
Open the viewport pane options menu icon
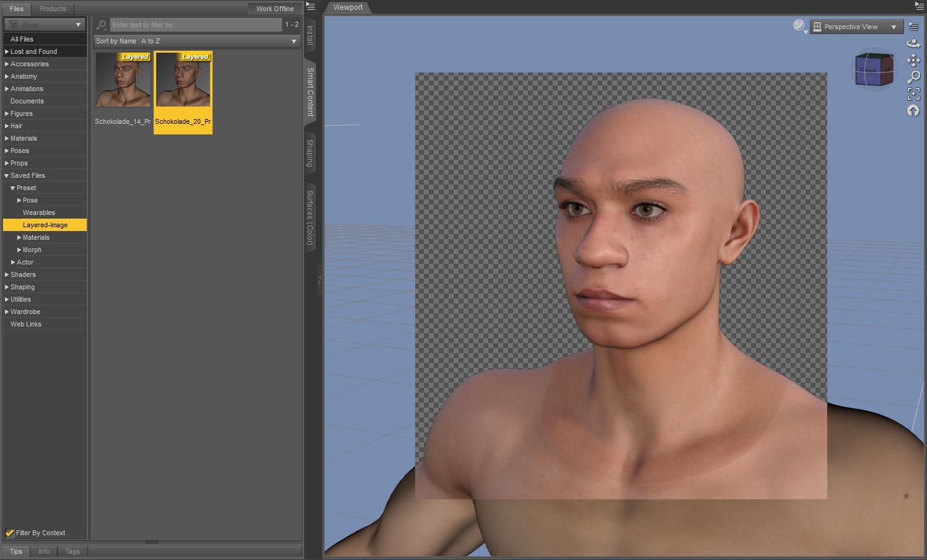[920, 6]
